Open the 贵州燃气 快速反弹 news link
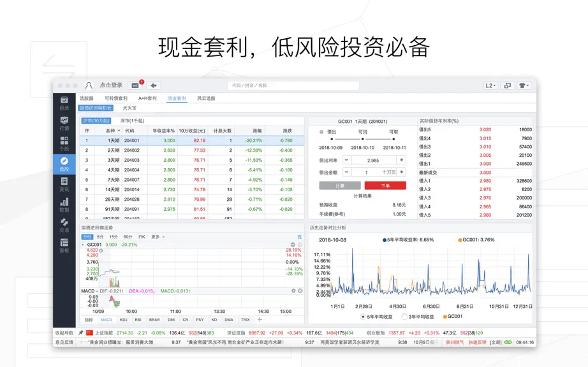This screenshot has height=367, width=588. tap(466, 342)
